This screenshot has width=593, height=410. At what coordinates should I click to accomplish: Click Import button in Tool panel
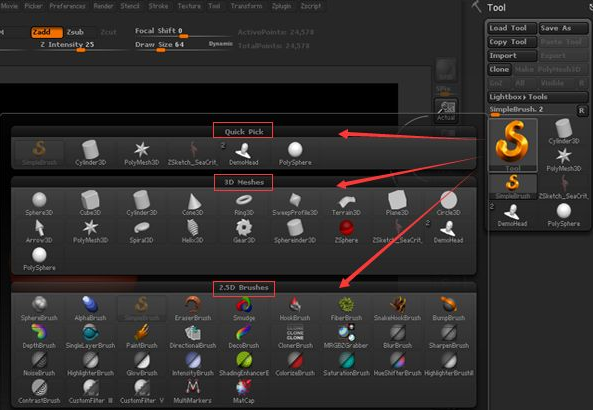512,56
